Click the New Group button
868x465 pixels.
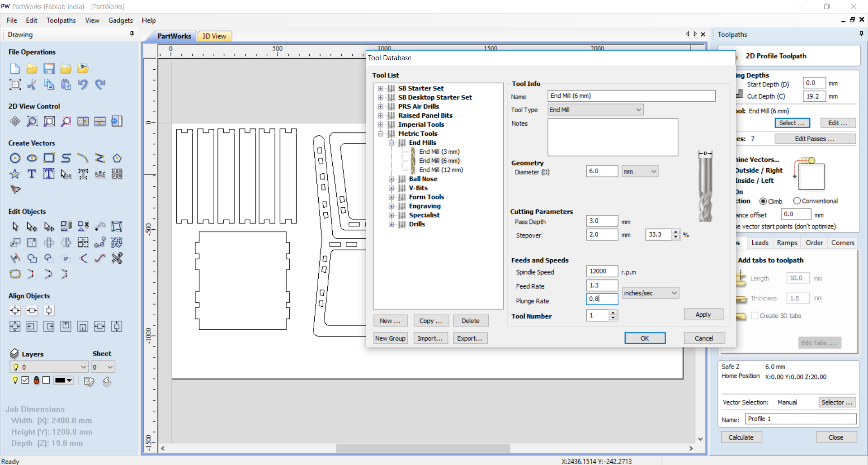point(390,338)
